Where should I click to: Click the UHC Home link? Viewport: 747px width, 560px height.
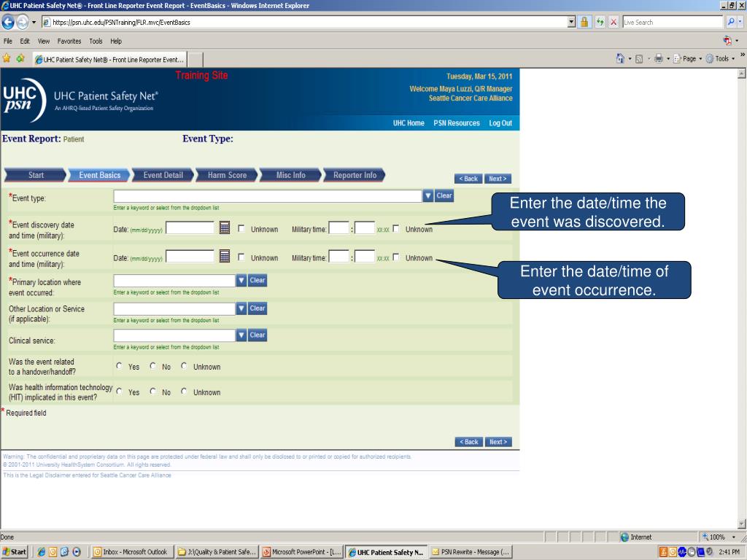click(x=409, y=122)
